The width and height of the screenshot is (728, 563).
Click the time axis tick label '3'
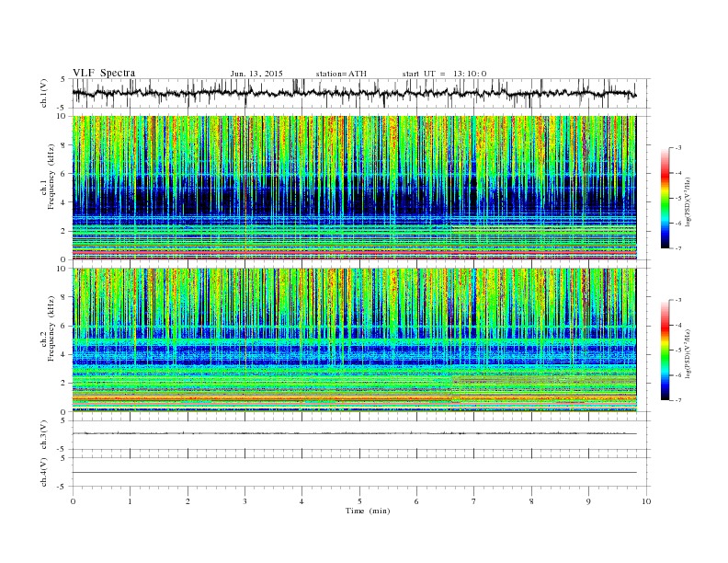[x=245, y=501]
